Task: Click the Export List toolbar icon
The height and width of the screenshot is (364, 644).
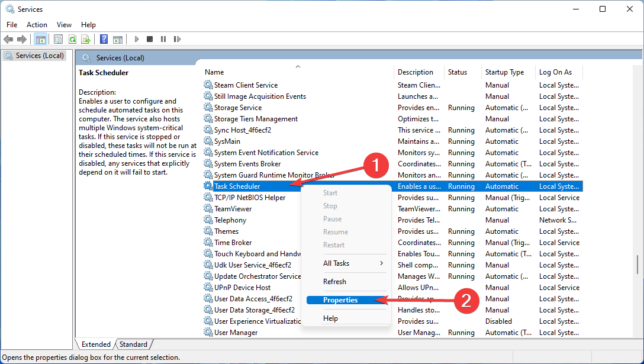Action: click(86, 39)
